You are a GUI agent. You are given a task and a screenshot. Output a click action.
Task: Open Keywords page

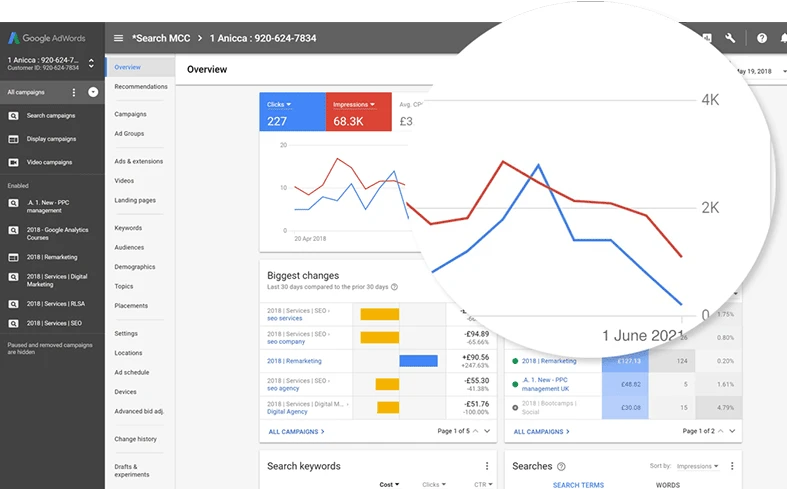(x=128, y=228)
